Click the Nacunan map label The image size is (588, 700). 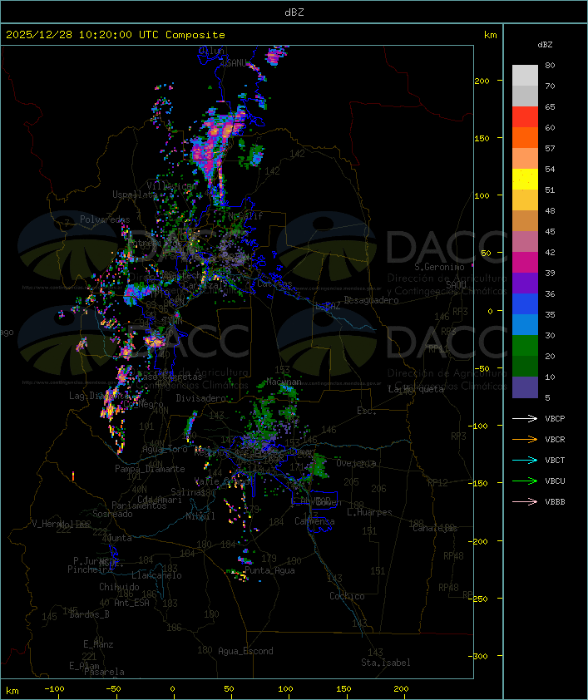tap(284, 382)
